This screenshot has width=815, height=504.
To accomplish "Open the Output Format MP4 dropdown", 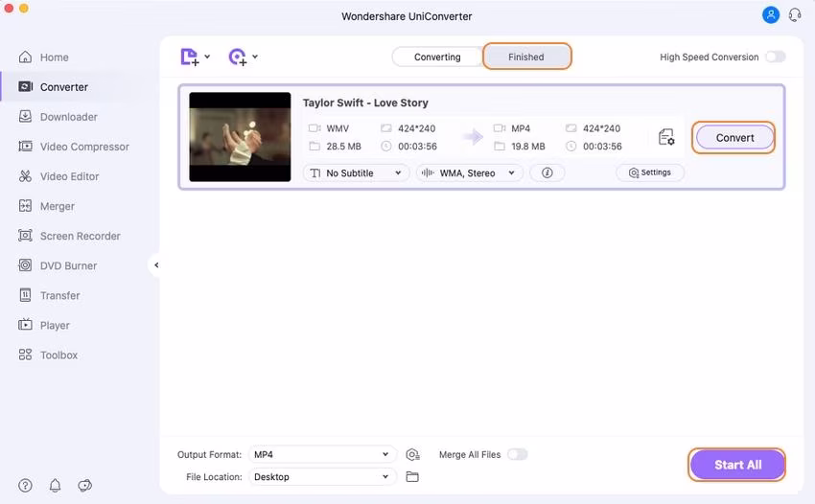I will click(x=320, y=454).
